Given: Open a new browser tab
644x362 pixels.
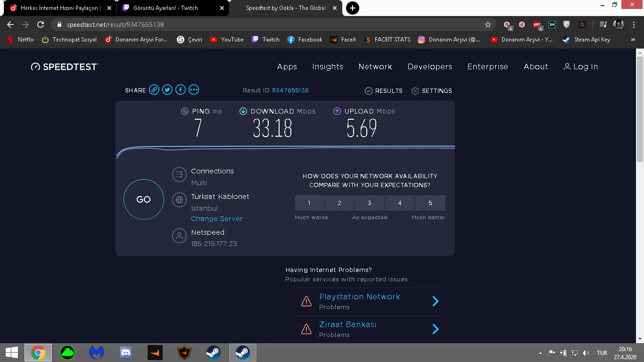Looking at the screenshot, I should (352, 8).
